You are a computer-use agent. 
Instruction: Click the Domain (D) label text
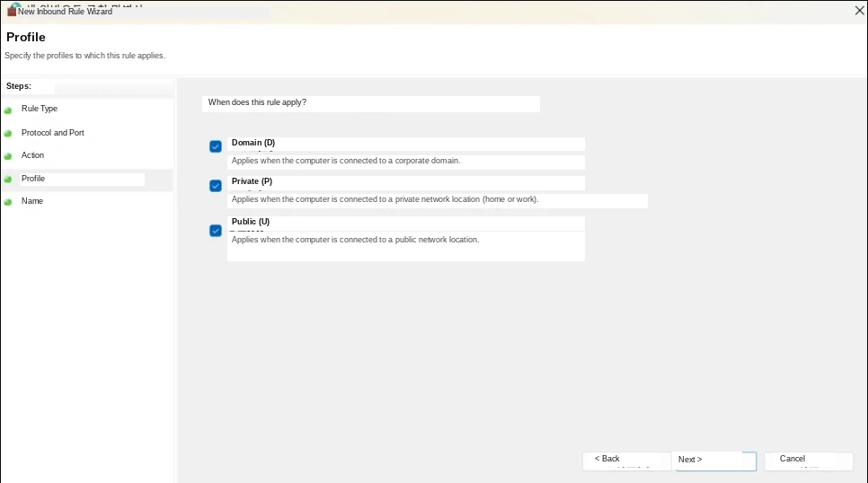253,143
